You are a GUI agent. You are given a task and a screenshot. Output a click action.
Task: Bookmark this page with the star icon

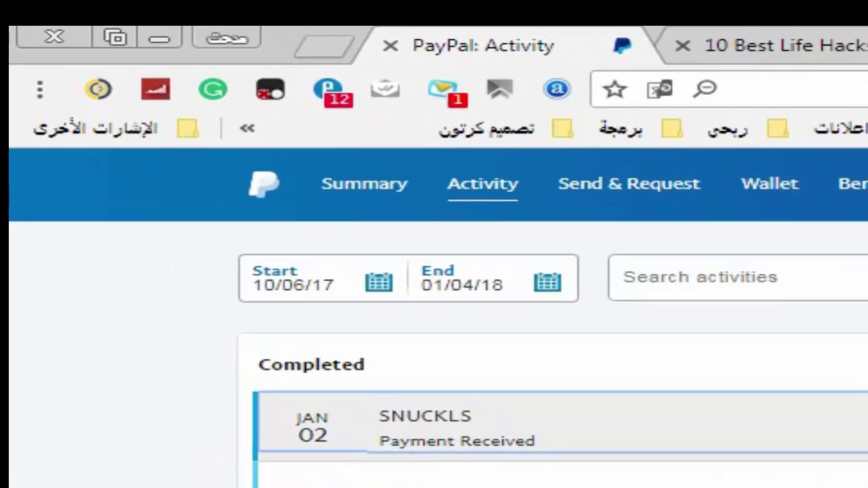click(614, 89)
